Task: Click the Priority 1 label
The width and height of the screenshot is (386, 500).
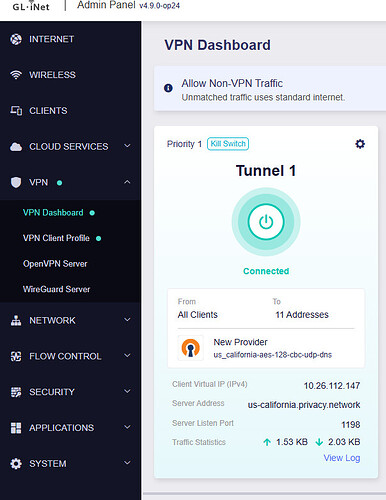Action: coord(184,144)
